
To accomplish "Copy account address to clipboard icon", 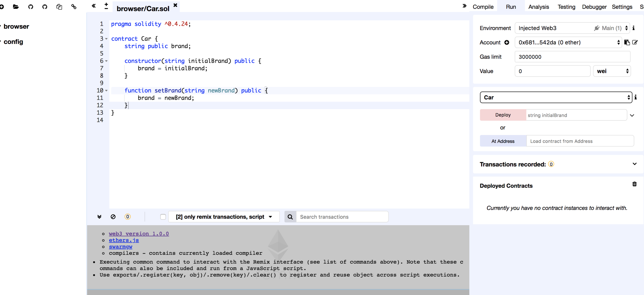I will 627,42.
